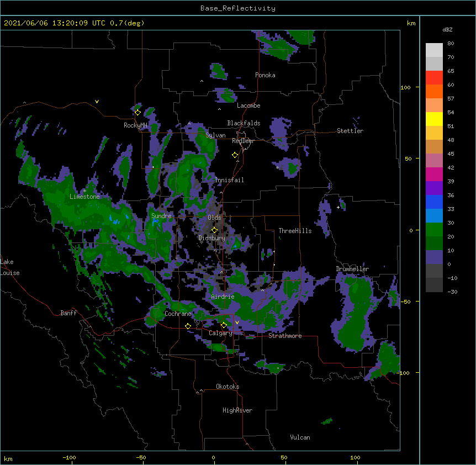Click the Base_Reflectivity title
476x465 pixels.
click(238, 8)
